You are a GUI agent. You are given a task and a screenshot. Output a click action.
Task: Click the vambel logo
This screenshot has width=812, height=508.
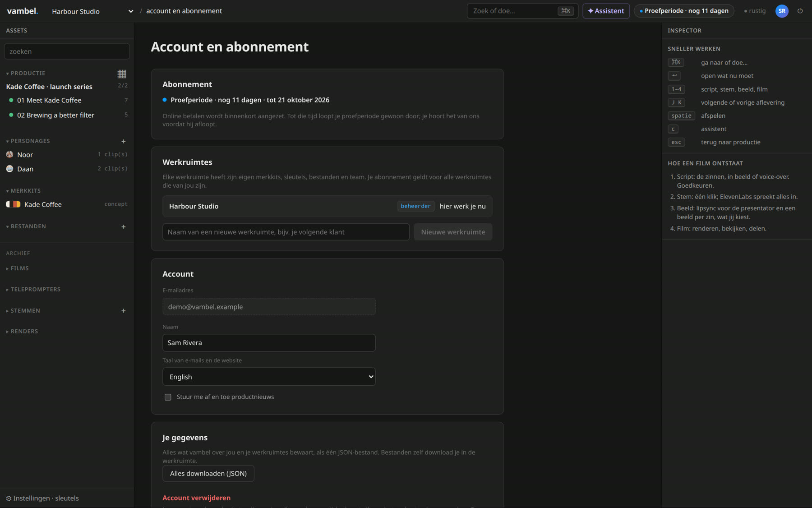click(23, 11)
